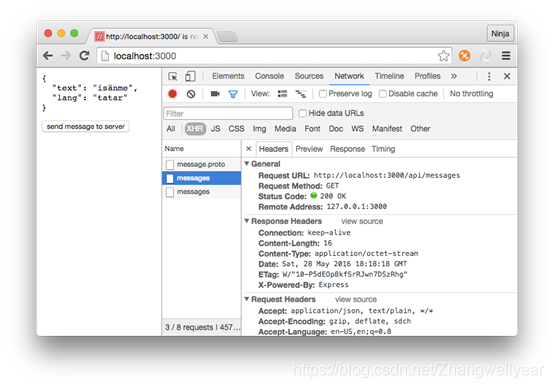Open DevTools three-dot customize menu

[x=489, y=76]
